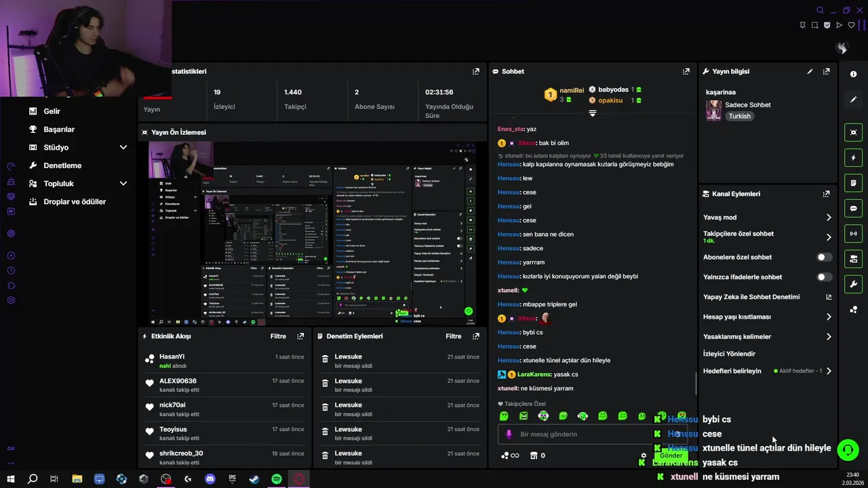Open Steam from the taskbar
The height and width of the screenshot is (488, 868).
click(254, 479)
